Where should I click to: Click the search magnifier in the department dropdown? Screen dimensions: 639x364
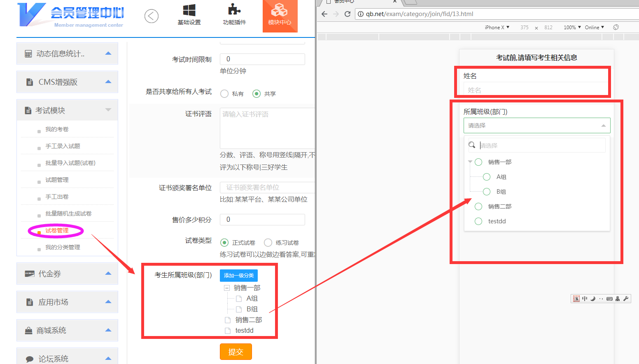472,145
